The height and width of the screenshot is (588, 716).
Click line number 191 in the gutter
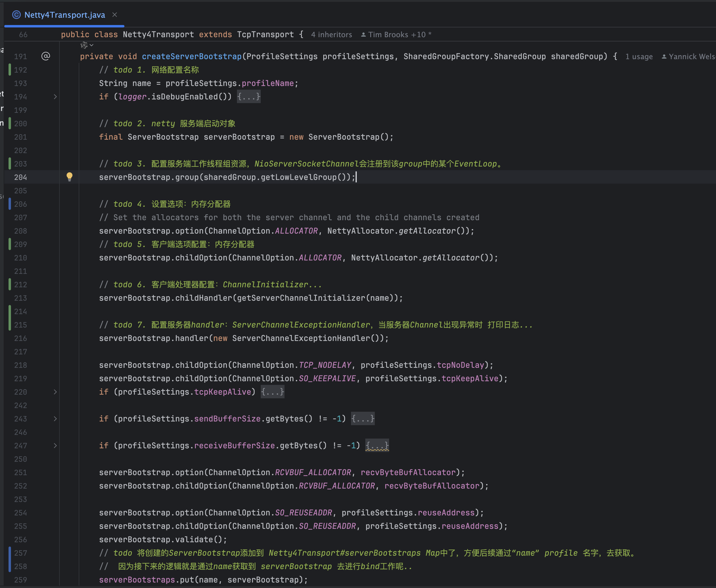pyautogui.click(x=20, y=56)
